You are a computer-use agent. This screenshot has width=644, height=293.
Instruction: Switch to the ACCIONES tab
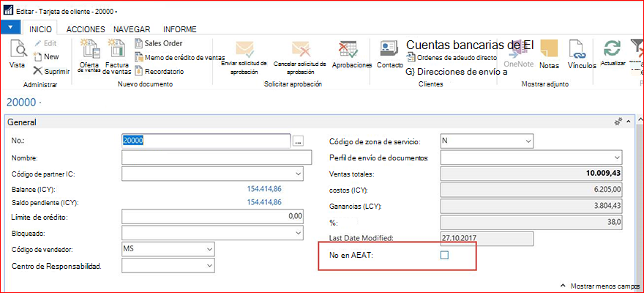(86, 29)
